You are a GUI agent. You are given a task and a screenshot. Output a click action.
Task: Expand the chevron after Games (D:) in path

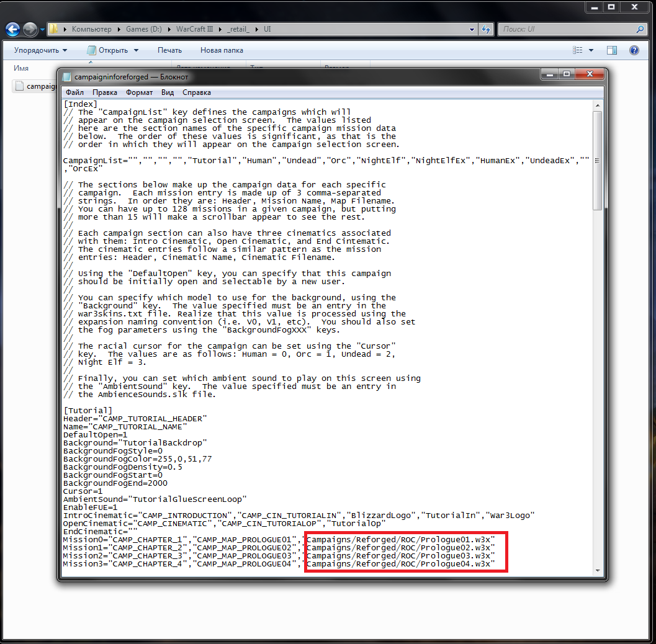click(169, 29)
